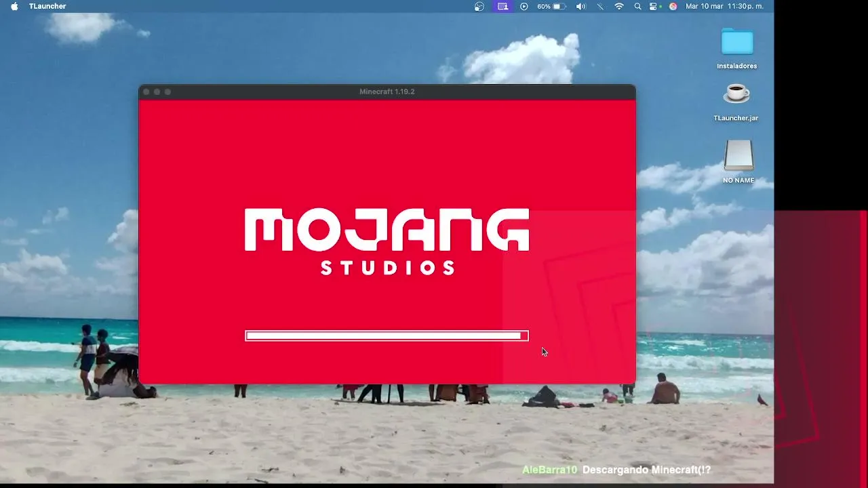
Task: Click the Bluetooth-off slashed icon in menu bar
Action: pos(600,6)
